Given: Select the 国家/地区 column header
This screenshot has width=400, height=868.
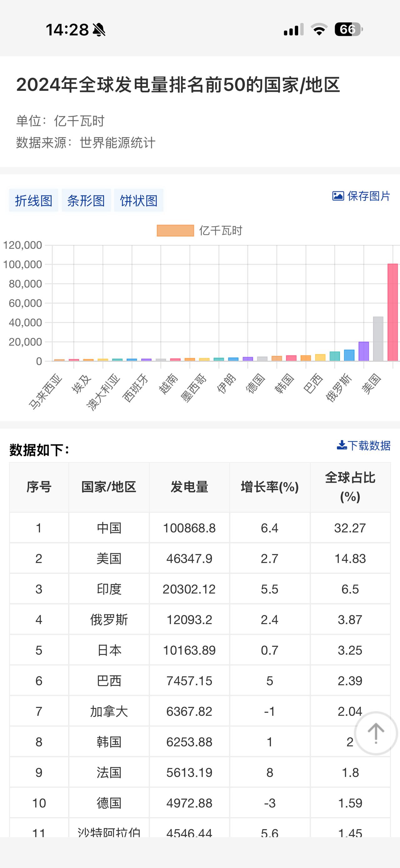Looking at the screenshot, I should [109, 487].
